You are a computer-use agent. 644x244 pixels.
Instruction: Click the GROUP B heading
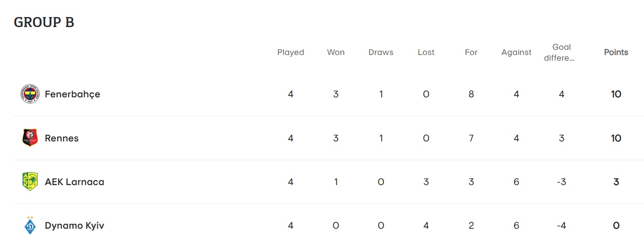coord(44,22)
